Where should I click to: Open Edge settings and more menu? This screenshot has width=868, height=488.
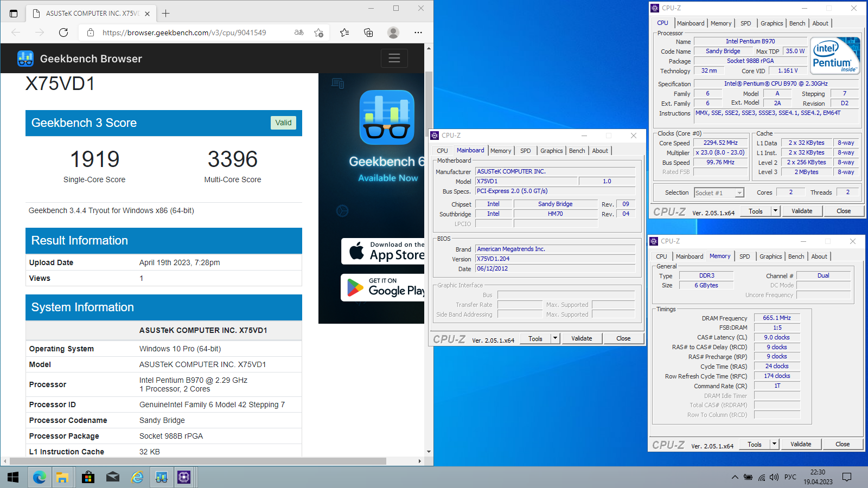click(418, 33)
